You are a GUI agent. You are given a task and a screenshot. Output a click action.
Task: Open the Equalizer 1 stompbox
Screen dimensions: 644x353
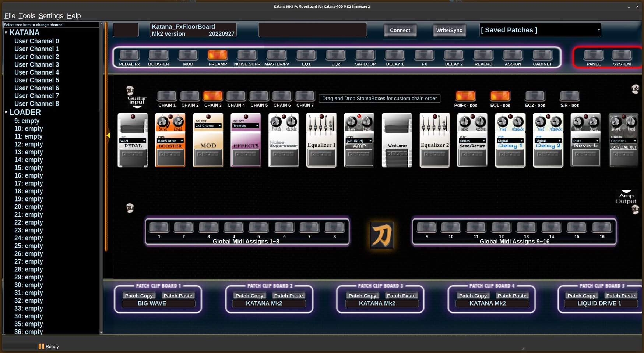pos(321,140)
